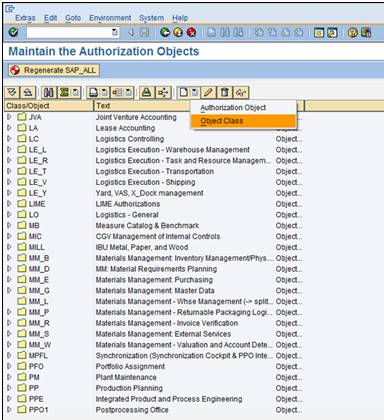Go to next page icon
The width and height of the screenshot is (384, 420).
click(x=286, y=32)
